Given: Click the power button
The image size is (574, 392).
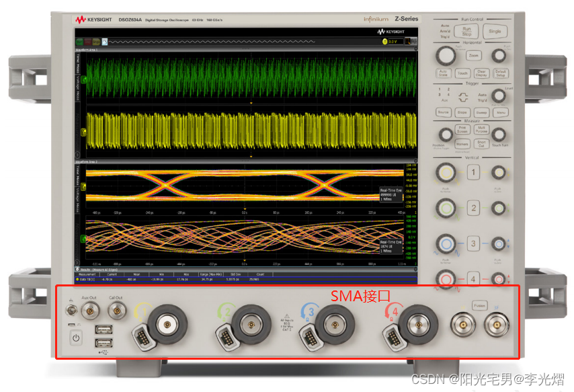Looking at the screenshot, I should click(76, 338).
